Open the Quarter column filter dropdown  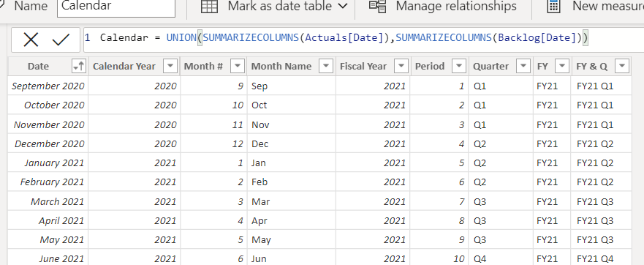tap(523, 66)
